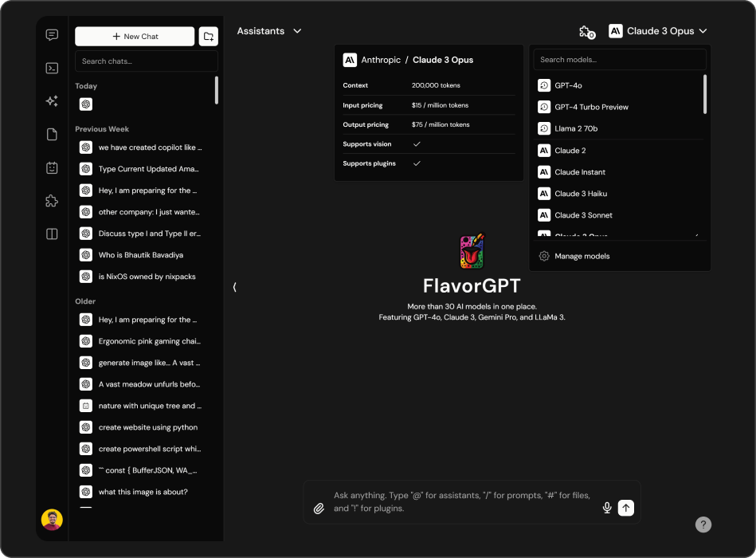This screenshot has height=558, width=756.
Task: Click the Supports plugins checkmark
Action: pos(417,163)
